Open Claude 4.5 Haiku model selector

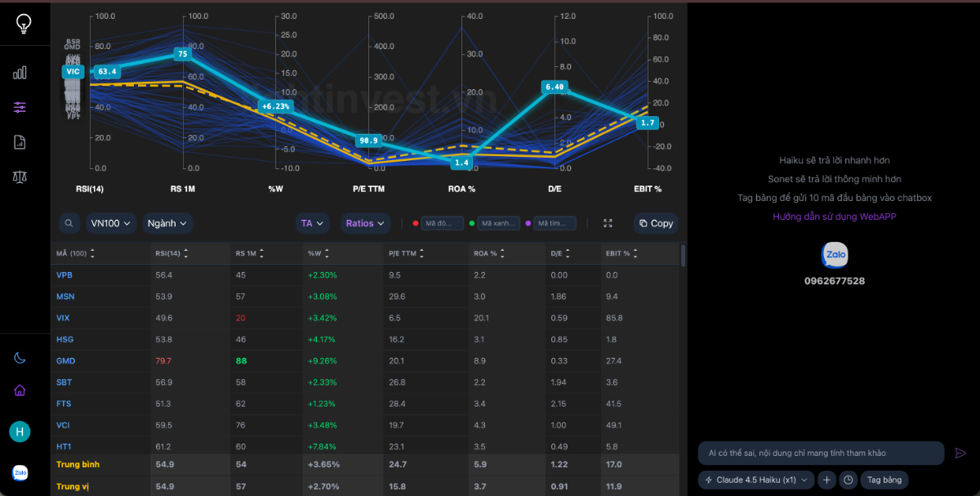point(755,480)
